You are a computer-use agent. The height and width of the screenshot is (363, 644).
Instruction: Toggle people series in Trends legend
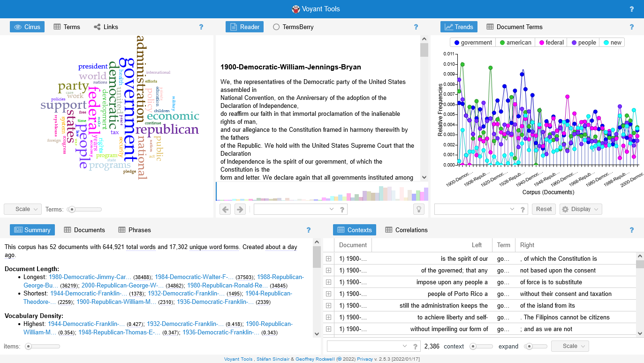click(x=583, y=42)
